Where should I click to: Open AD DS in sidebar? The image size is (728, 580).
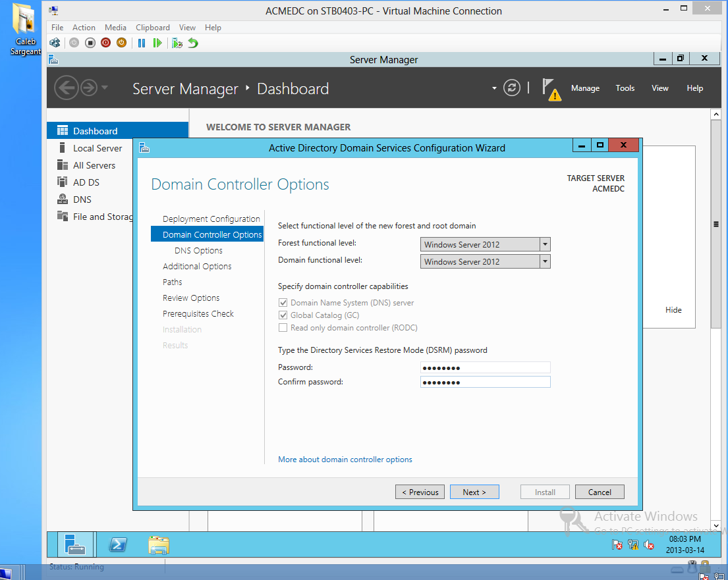coord(86,182)
